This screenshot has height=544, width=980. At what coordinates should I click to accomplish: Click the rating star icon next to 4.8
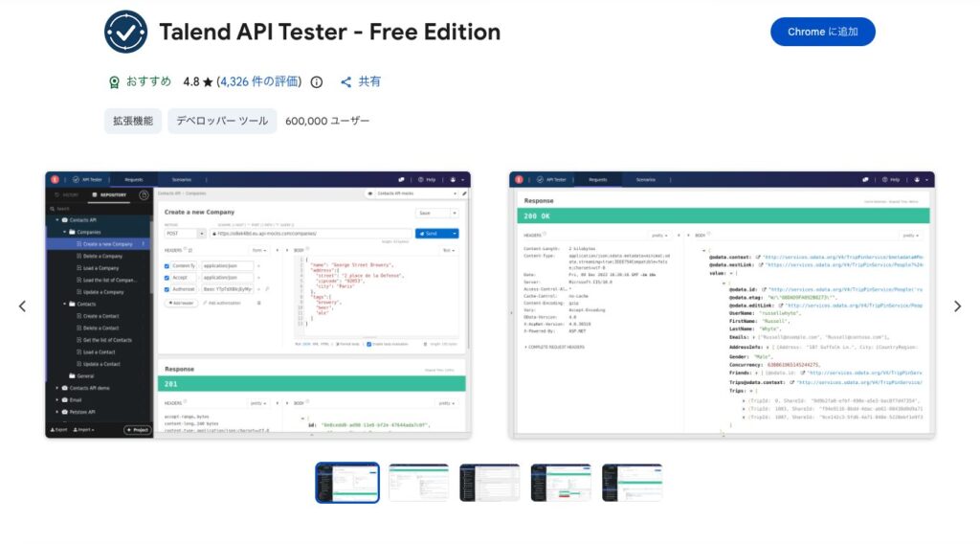208,82
